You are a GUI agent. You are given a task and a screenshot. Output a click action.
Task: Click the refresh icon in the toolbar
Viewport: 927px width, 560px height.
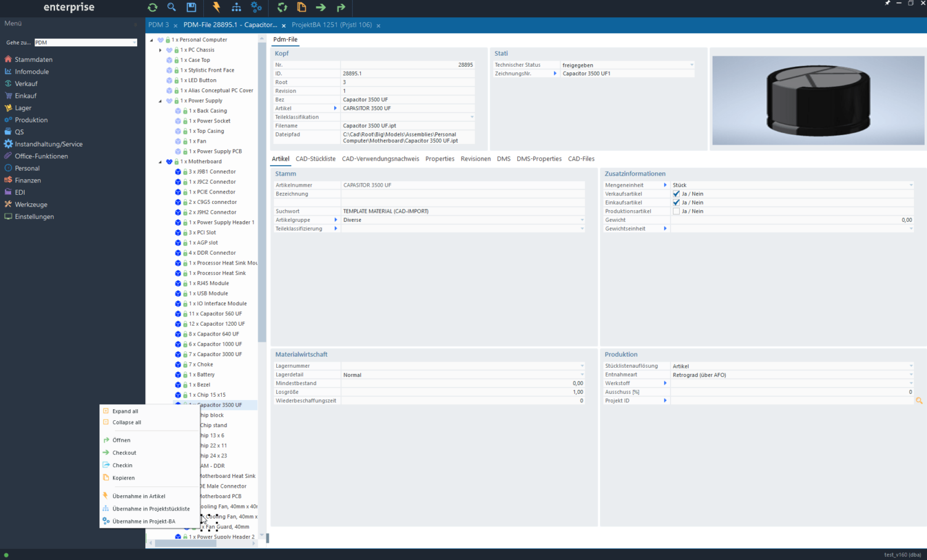click(152, 7)
